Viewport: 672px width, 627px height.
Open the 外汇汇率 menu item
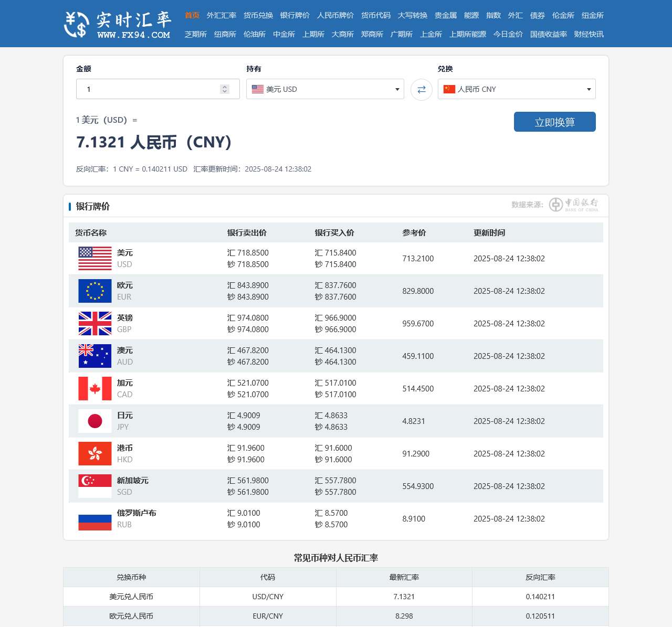pyautogui.click(x=222, y=15)
